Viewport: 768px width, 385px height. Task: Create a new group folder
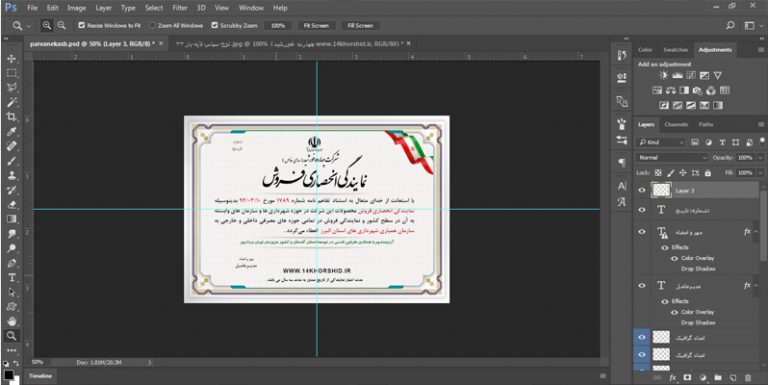click(718, 378)
